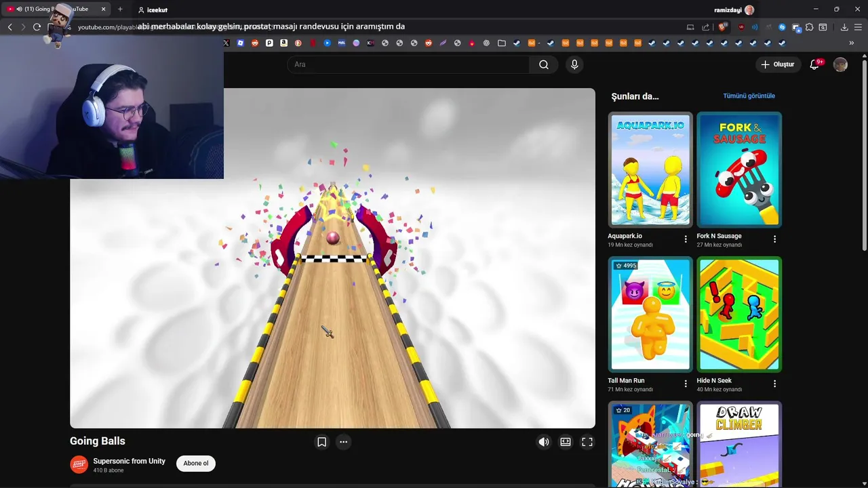Open the sidebar search panel icon
This screenshot has height=488, width=868.
click(823, 27)
